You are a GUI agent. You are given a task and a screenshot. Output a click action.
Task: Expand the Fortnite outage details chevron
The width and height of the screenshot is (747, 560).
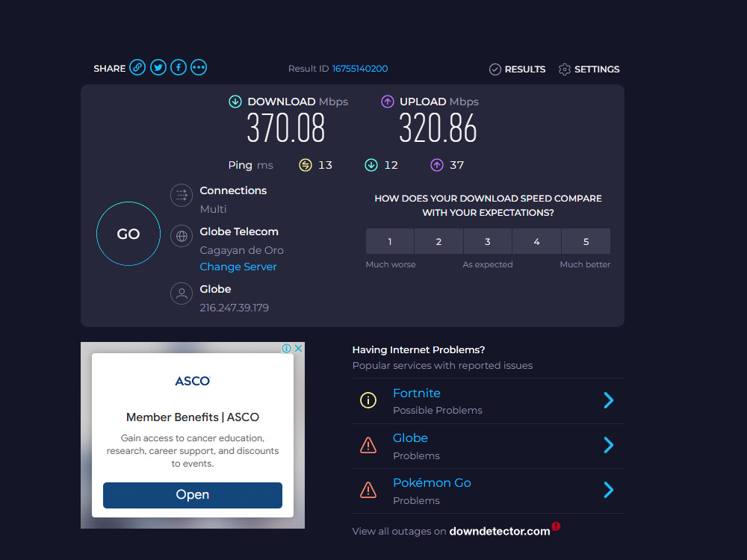click(x=609, y=400)
